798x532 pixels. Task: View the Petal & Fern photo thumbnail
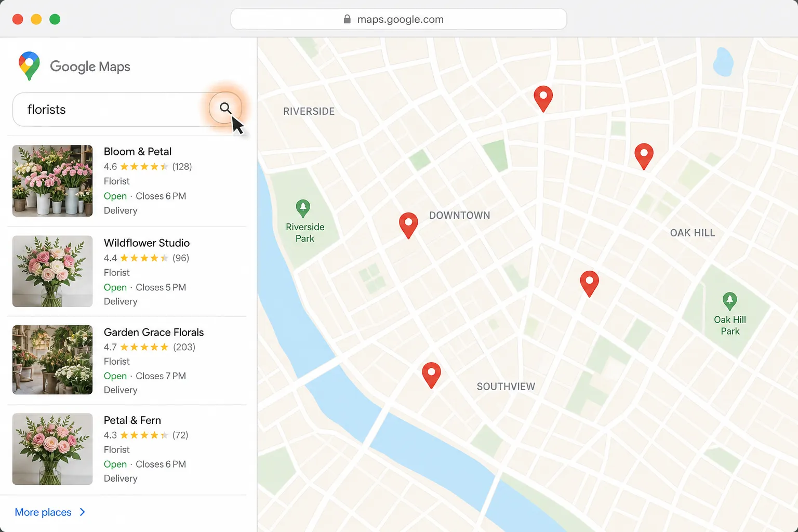52,449
